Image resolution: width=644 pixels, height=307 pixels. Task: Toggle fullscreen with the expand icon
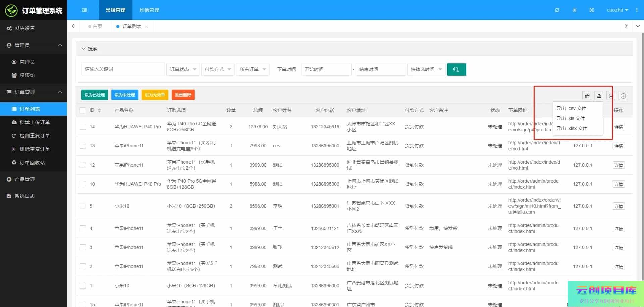pyautogui.click(x=592, y=10)
